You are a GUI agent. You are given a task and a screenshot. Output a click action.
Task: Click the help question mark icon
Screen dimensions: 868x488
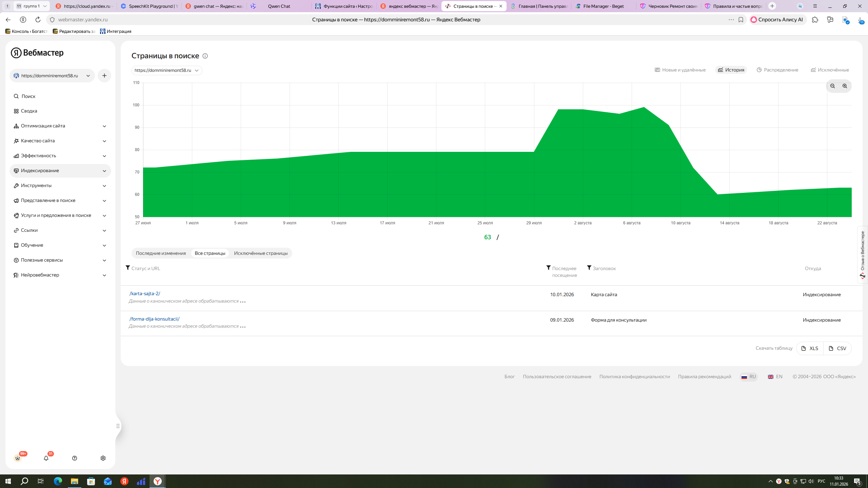75,458
